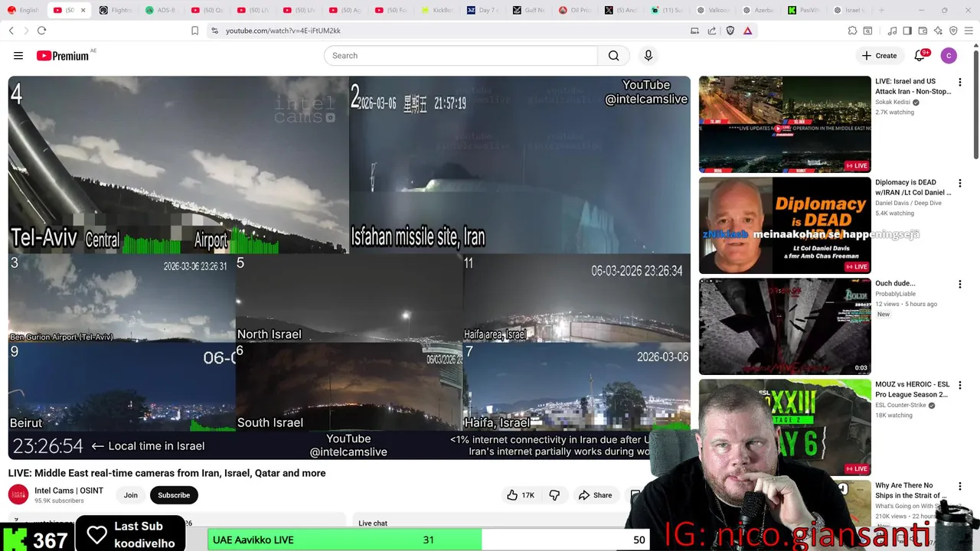
Task: Share the live stream video
Action: coord(595,495)
